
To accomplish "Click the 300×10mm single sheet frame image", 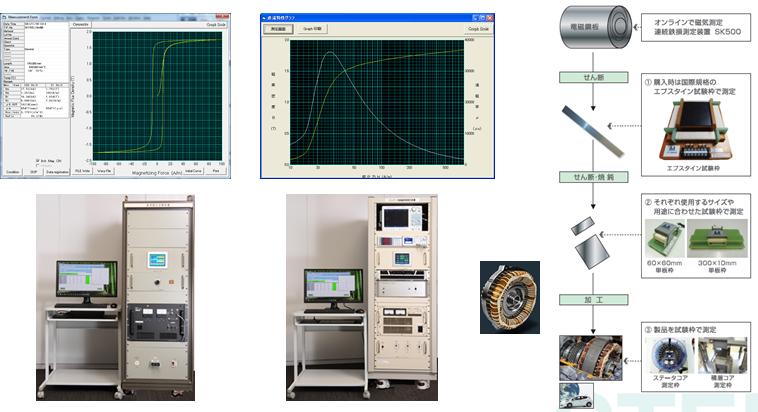I will pyautogui.click(x=717, y=238).
